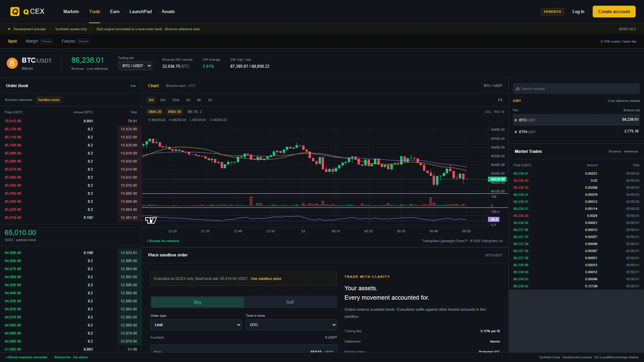Show the Sandbox book
Screen dimensions: 644x362
pyautogui.click(x=49, y=100)
